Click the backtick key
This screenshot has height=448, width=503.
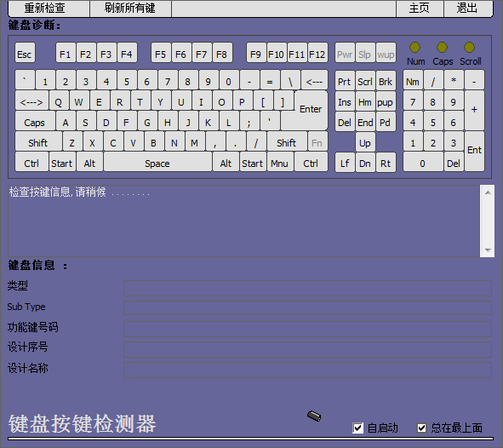click(x=25, y=80)
